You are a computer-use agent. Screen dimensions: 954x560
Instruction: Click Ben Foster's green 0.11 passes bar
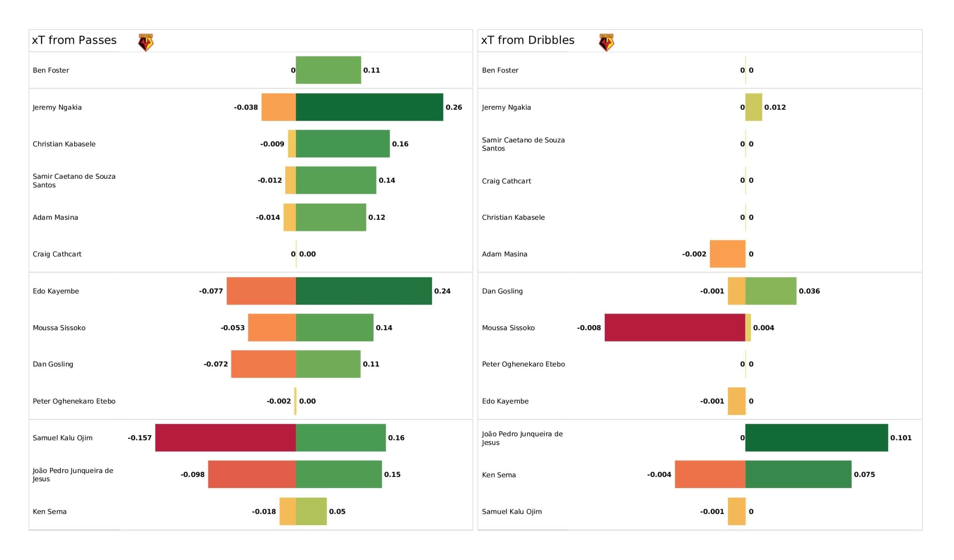328,70
